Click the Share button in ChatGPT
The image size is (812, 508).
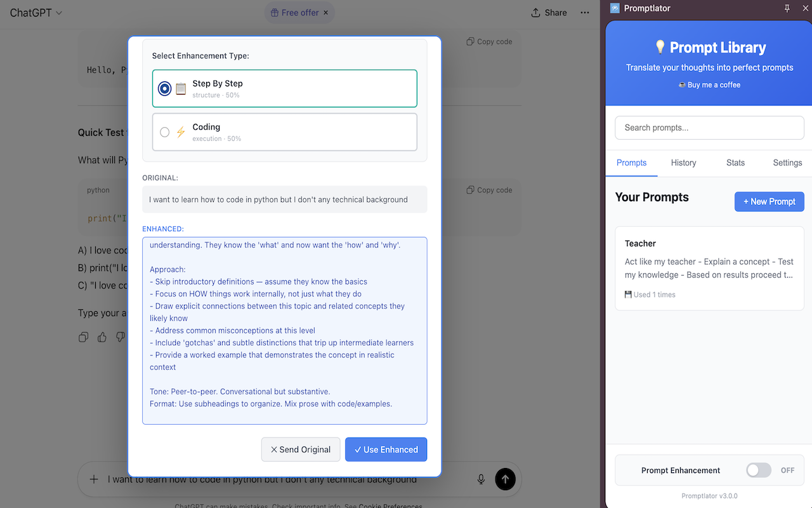pyautogui.click(x=549, y=13)
